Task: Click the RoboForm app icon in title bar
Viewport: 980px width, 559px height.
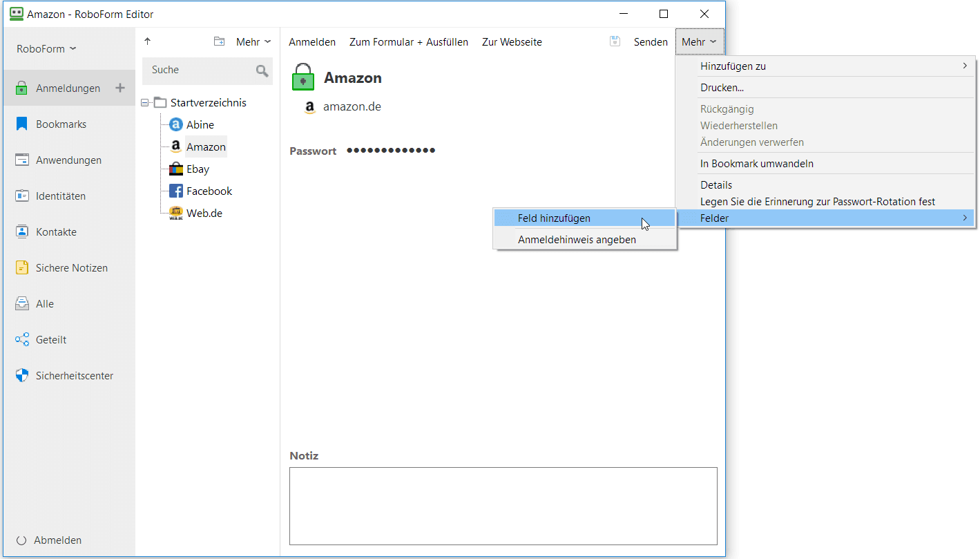Action: [17, 14]
